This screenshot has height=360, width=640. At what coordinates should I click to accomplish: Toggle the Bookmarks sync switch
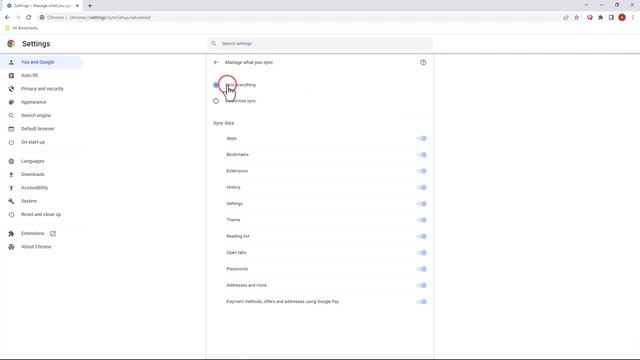[422, 155]
